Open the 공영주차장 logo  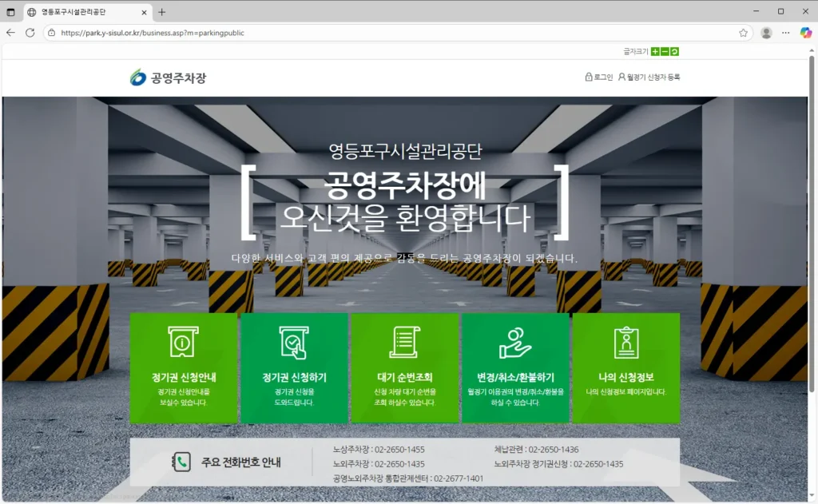(x=169, y=77)
